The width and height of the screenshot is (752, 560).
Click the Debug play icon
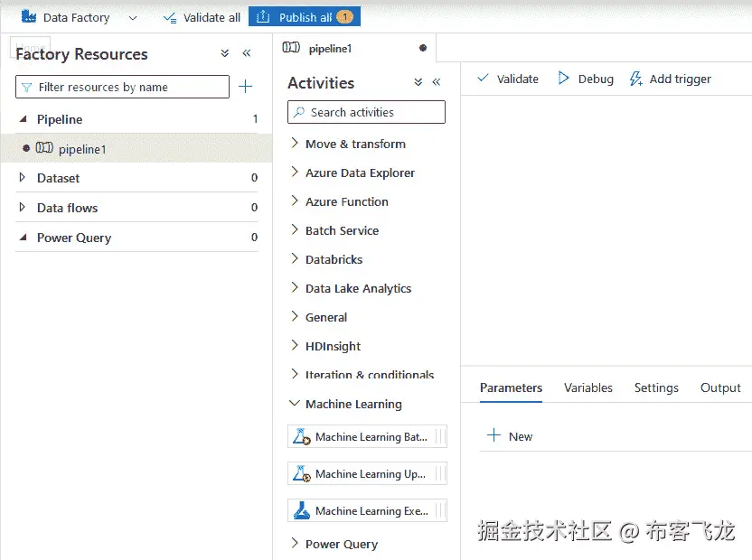(x=563, y=79)
